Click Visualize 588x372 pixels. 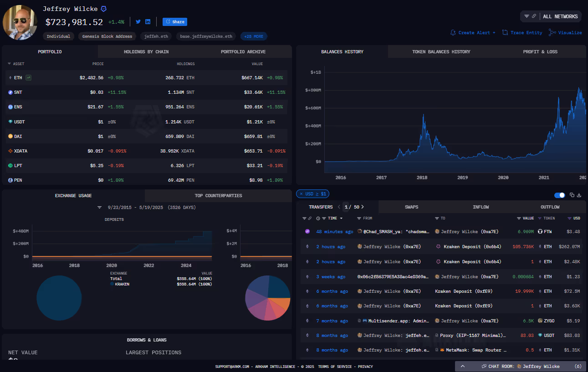pyautogui.click(x=565, y=33)
